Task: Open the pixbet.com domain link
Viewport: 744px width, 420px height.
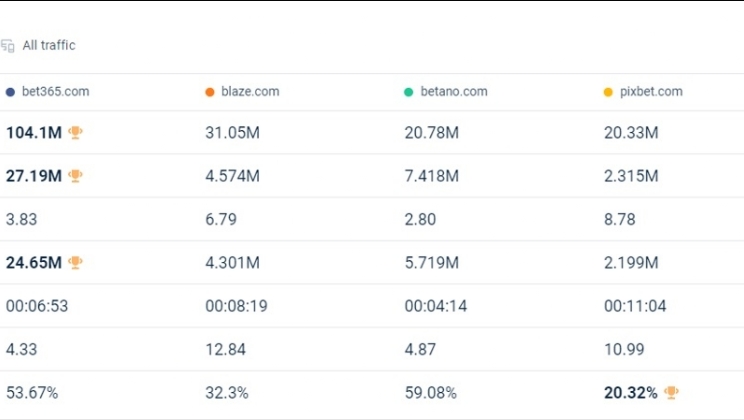Action: [x=651, y=92]
